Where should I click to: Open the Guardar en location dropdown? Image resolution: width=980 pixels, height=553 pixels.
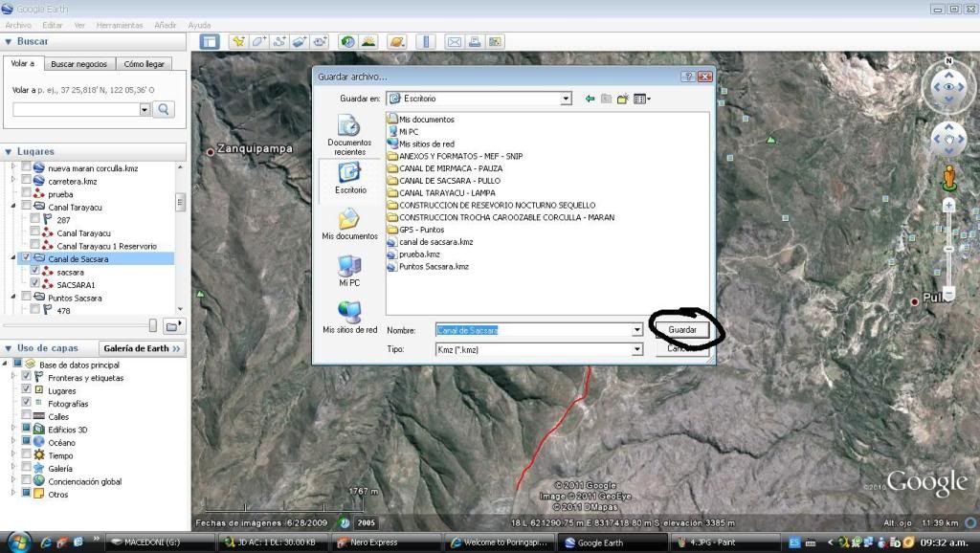click(566, 99)
